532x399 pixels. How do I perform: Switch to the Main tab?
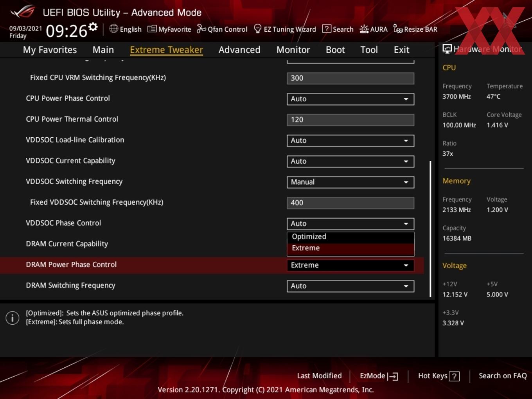click(103, 50)
